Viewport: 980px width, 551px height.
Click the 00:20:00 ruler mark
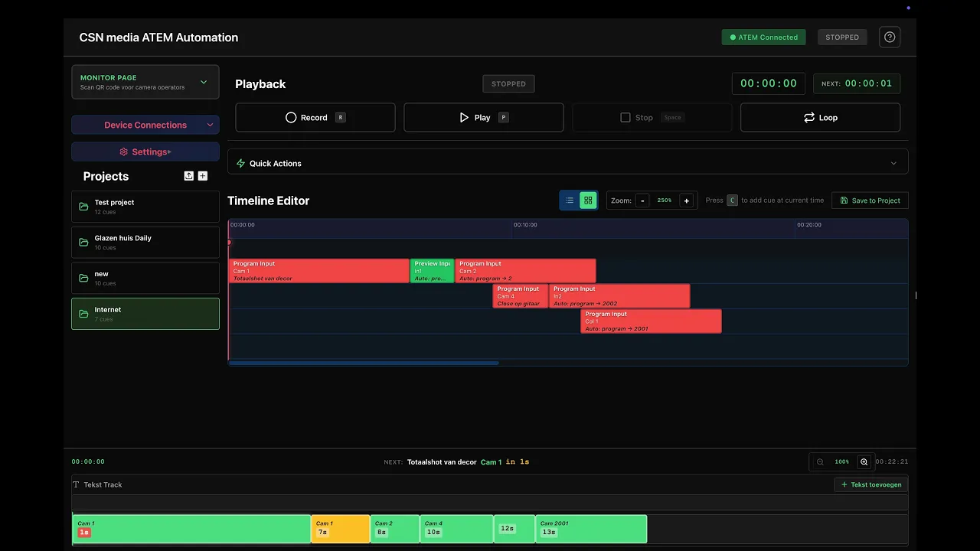click(808, 225)
